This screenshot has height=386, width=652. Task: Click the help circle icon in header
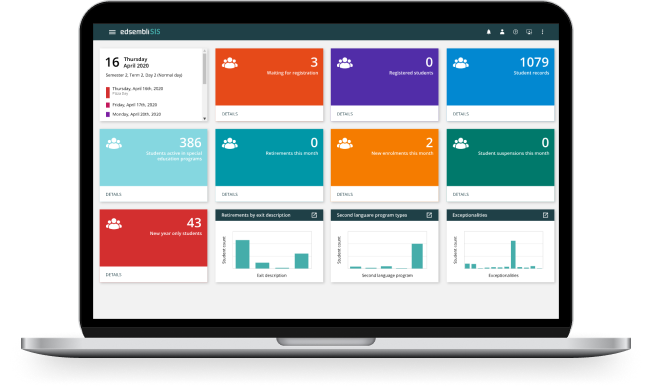pyautogui.click(x=515, y=32)
